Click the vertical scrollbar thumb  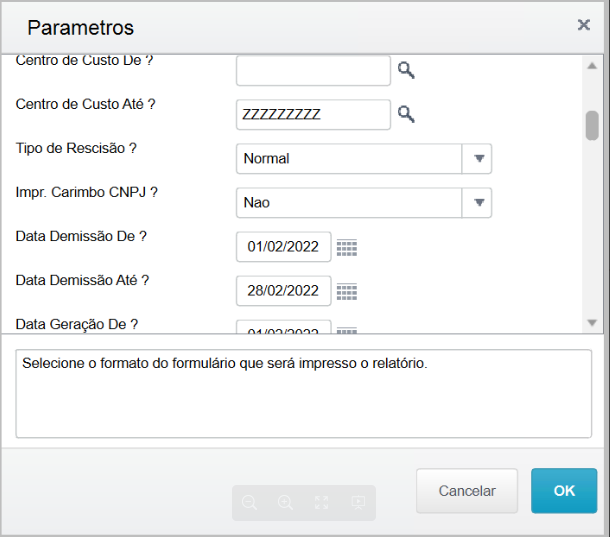(592, 125)
